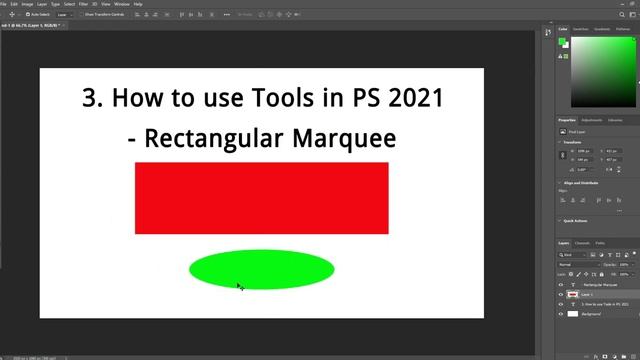
Task: Open the Opacity value dropdown
Action: (x=633, y=264)
